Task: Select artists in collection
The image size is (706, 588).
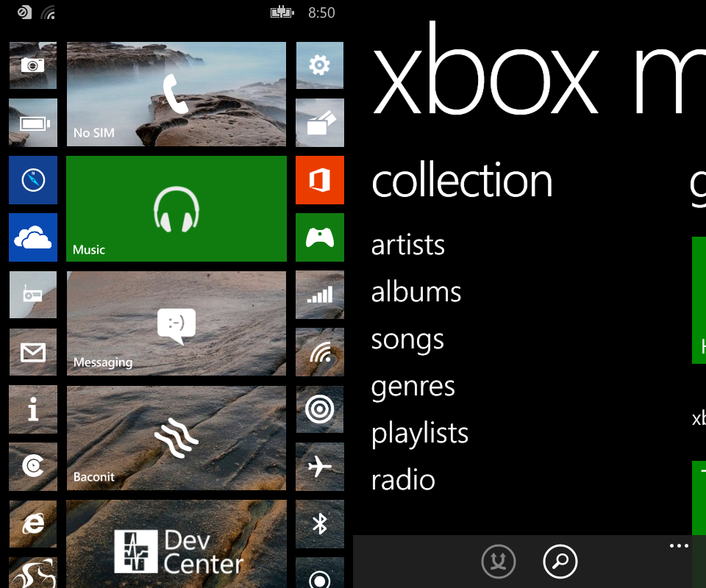Action: click(408, 245)
